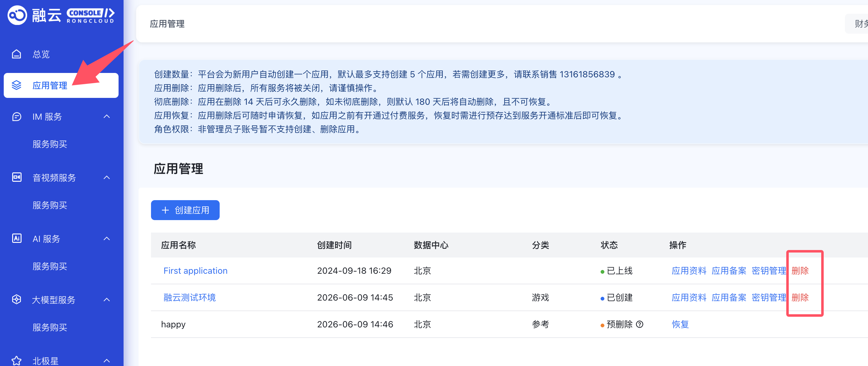Click the 音视频服务 camera icon

pyautogui.click(x=17, y=177)
